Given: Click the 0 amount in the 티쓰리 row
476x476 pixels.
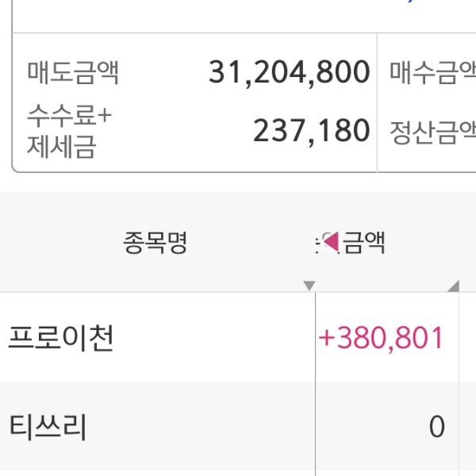Looking at the screenshot, I should (x=436, y=428).
